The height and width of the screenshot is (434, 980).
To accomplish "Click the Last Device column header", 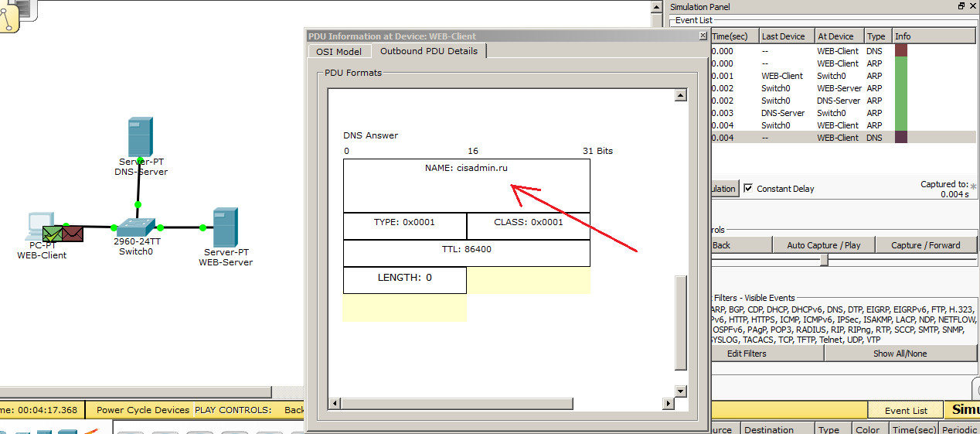I will point(786,36).
